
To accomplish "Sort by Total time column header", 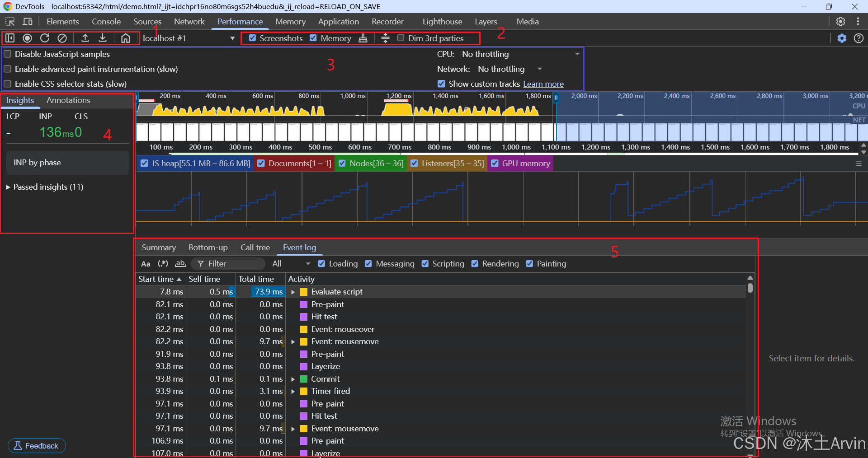I will click(x=260, y=279).
